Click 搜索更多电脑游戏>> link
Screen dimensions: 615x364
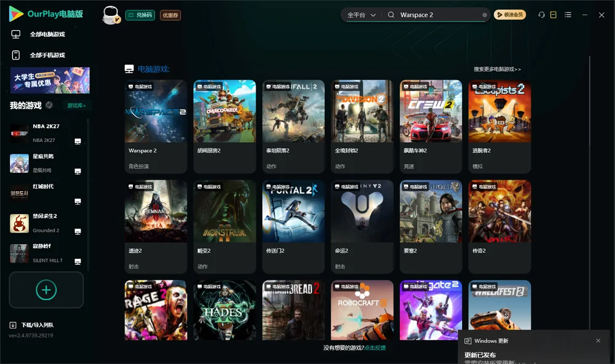(x=498, y=69)
